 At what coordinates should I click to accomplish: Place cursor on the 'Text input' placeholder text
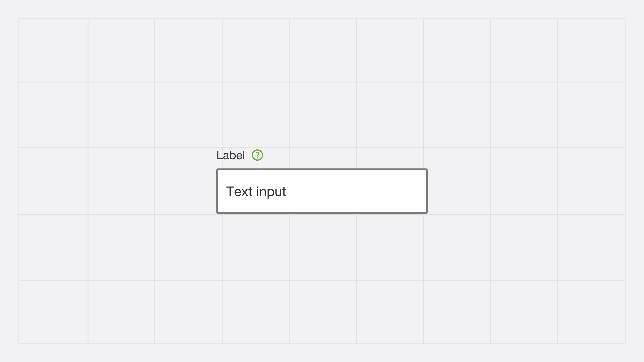tap(256, 192)
